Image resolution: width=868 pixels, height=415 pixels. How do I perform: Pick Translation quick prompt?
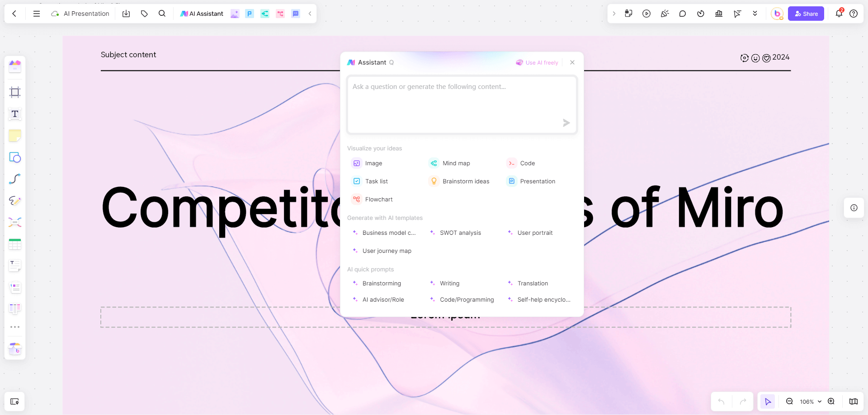(x=528, y=283)
